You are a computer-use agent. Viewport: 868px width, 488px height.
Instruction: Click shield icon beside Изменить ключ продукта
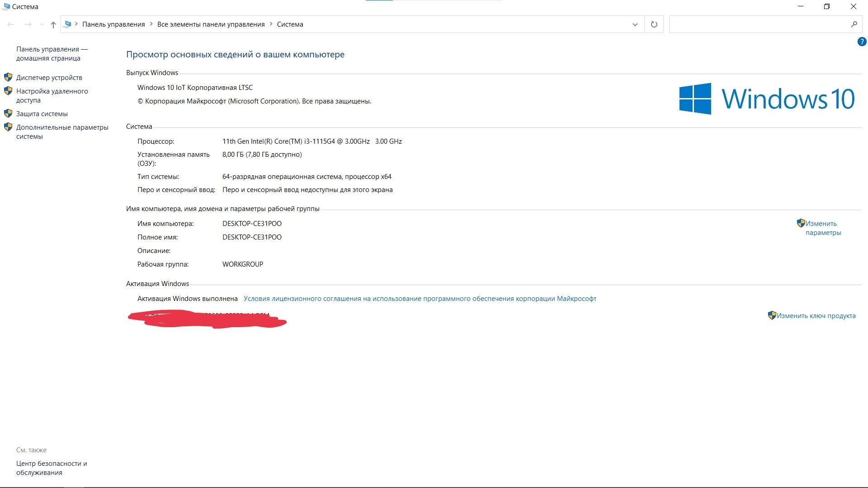tap(772, 315)
